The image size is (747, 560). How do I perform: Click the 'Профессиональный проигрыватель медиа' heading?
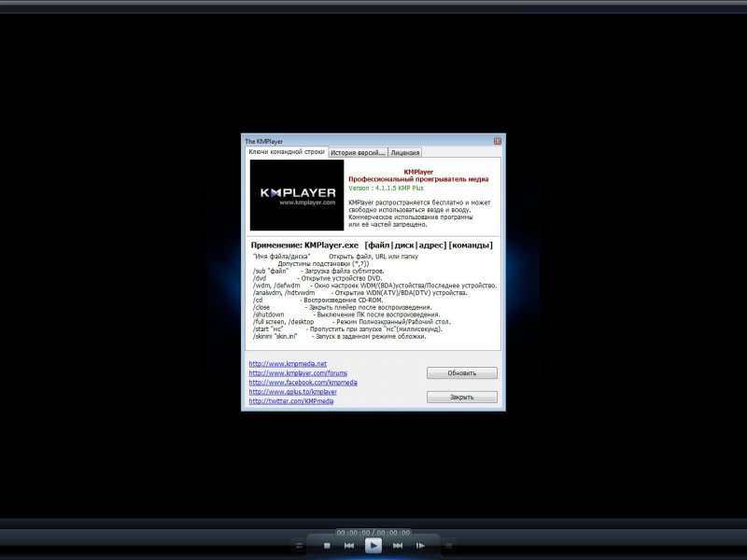[418, 179]
